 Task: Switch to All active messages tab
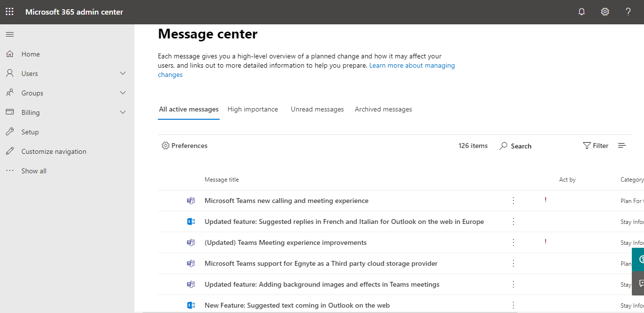(x=189, y=110)
